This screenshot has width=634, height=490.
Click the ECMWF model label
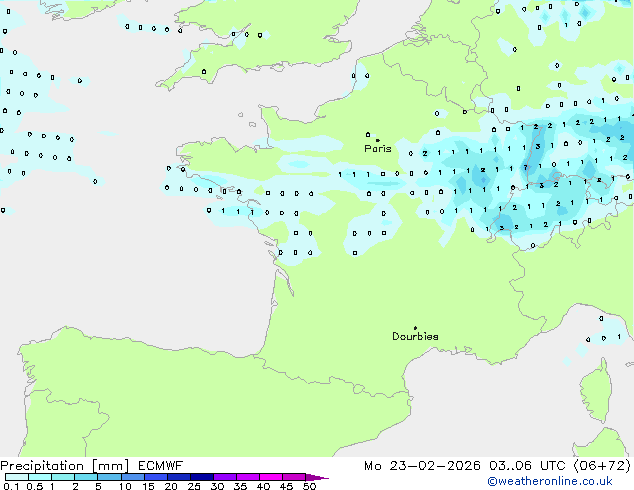(x=161, y=466)
